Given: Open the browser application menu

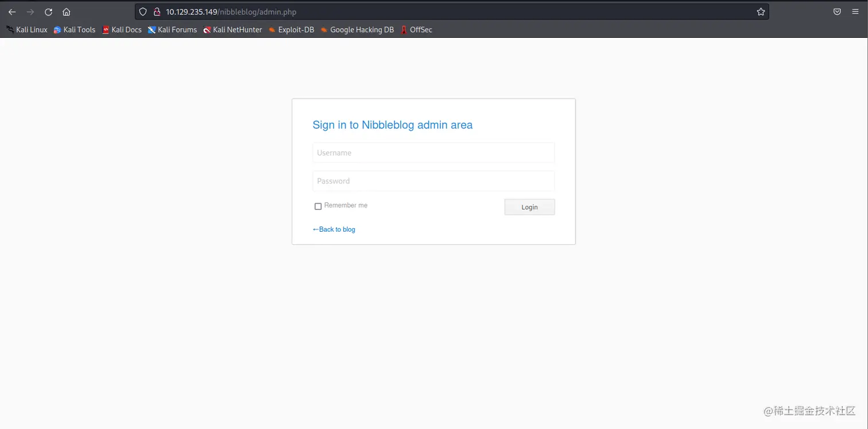Looking at the screenshot, I should pos(855,11).
